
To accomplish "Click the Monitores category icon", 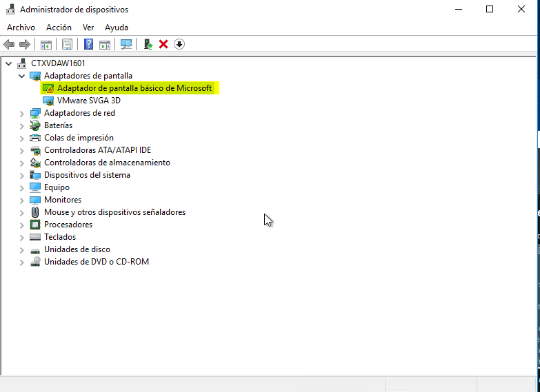I will point(35,200).
